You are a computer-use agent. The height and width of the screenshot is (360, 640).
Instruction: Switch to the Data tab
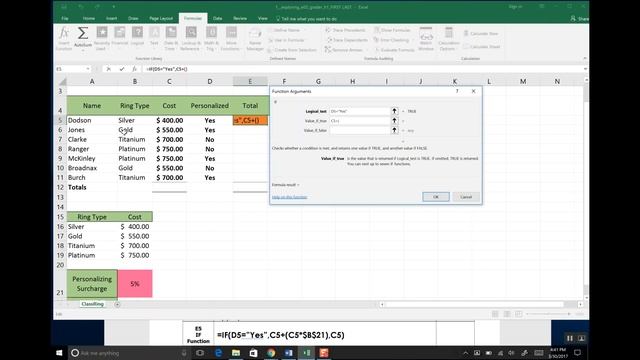coord(218,18)
